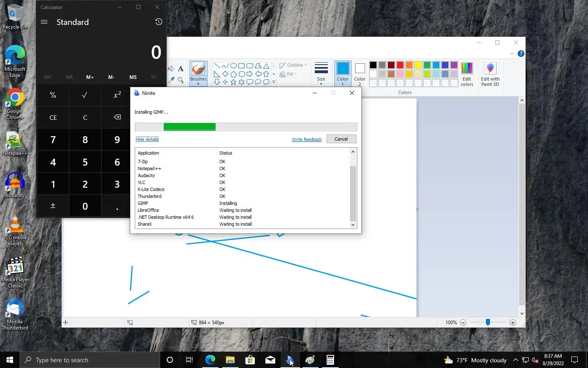Expand the Brushes dropdown arrow
Viewport: 588px width, 368px height.
[198, 84]
